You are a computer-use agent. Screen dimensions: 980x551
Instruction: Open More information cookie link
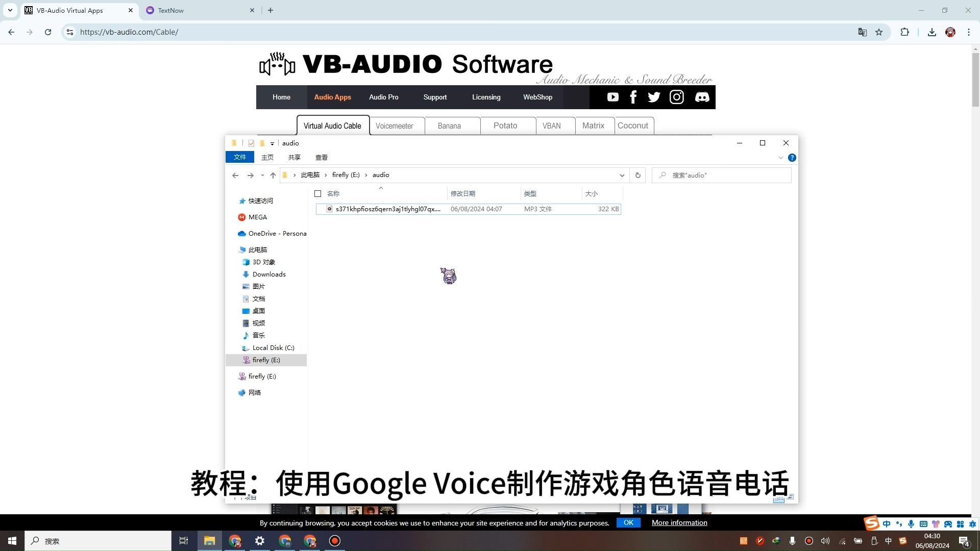679,523
